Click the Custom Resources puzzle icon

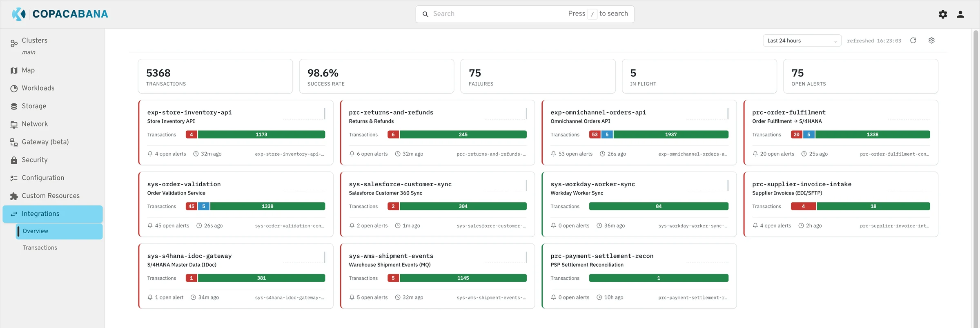14,196
